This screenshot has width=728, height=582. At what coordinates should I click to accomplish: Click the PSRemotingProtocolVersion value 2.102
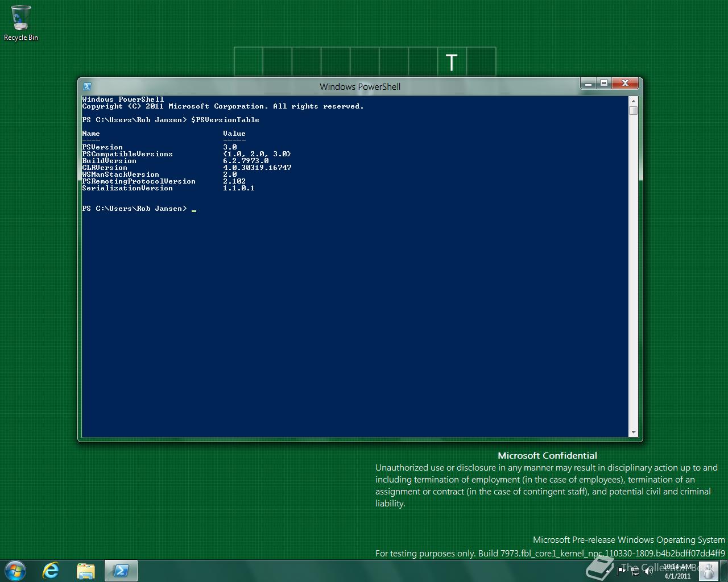click(x=234, y=181)
